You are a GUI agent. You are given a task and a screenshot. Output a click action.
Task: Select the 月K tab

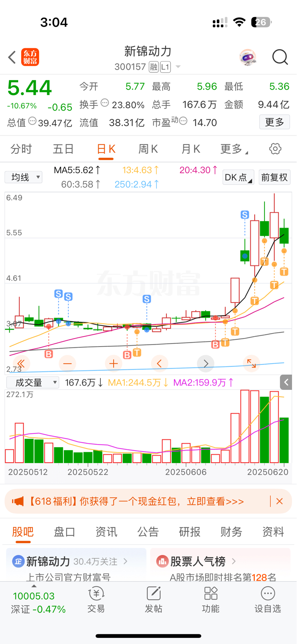pos(190,149)
